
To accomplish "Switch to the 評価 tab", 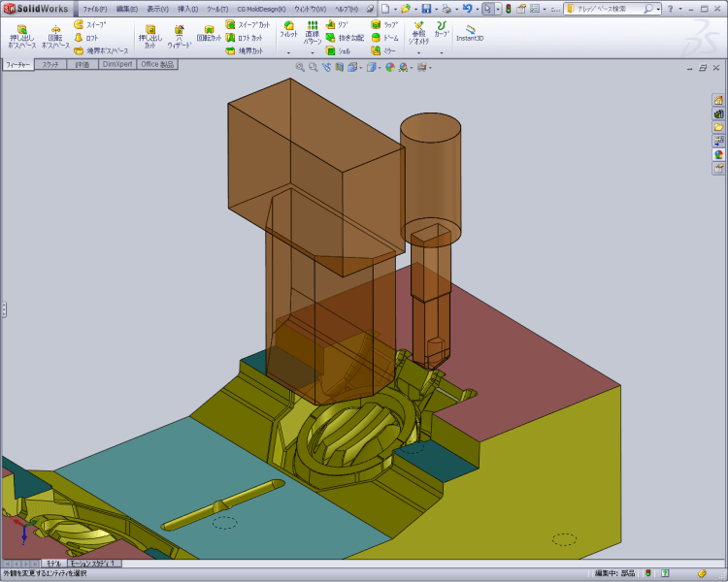I will [x=83, y=65].
